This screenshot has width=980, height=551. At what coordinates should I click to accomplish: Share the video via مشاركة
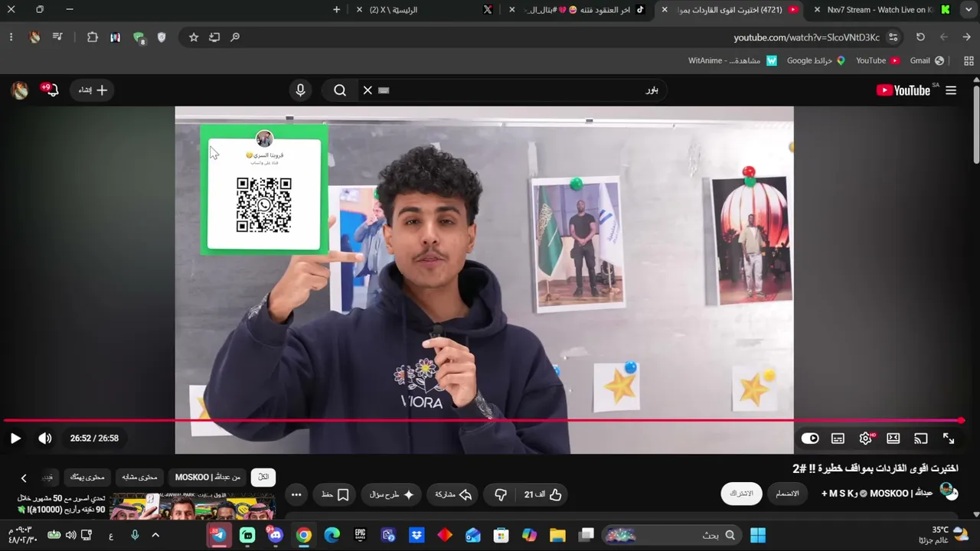tap(453, 495)
